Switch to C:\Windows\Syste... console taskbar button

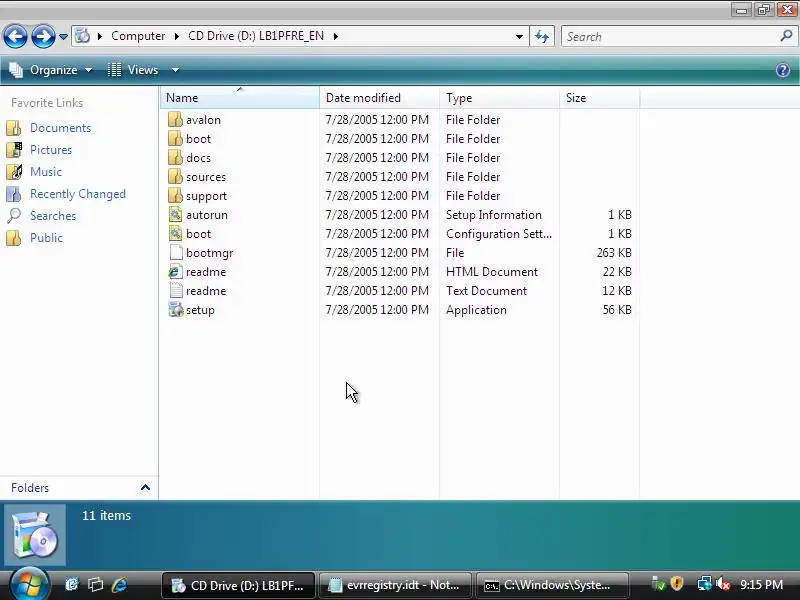(x=552, y=585)
